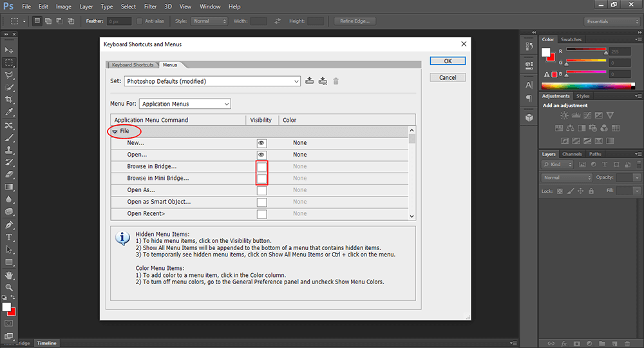Select the Gradient tool
This screenshot has height=348, width=644.
click(x=8, y=187)
